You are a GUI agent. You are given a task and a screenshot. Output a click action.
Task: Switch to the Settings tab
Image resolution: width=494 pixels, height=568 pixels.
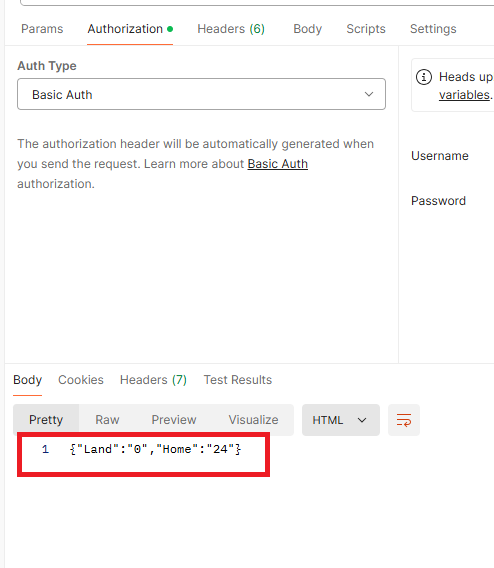tap(433, 29)
